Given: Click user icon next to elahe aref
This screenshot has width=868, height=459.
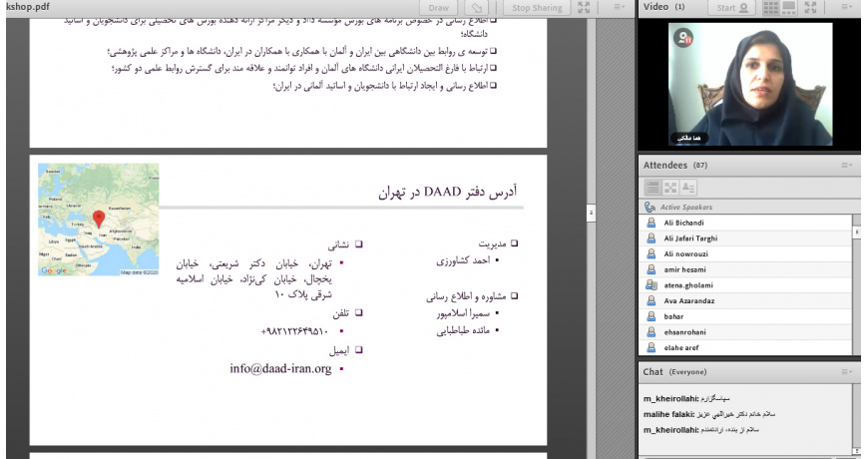Looking at the screenshot, I should 651,347.
